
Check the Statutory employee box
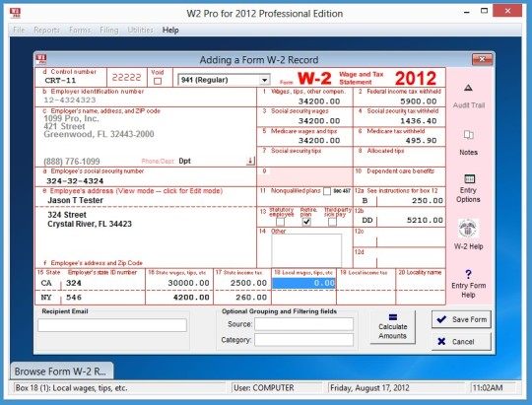(x=280, y=222)
